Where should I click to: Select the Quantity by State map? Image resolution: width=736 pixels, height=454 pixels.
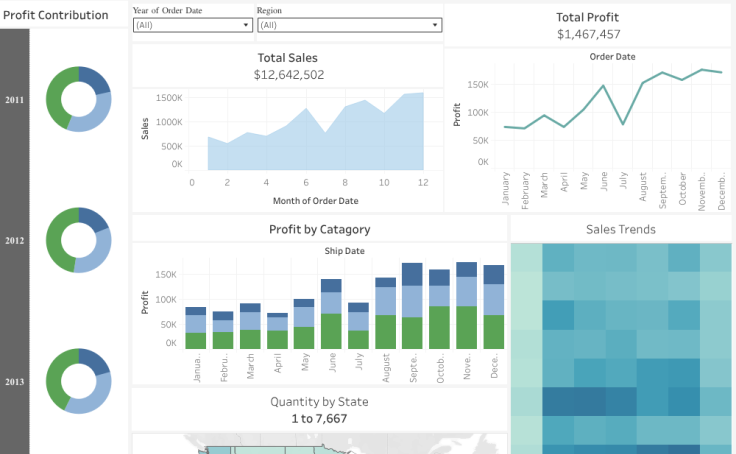318,444
